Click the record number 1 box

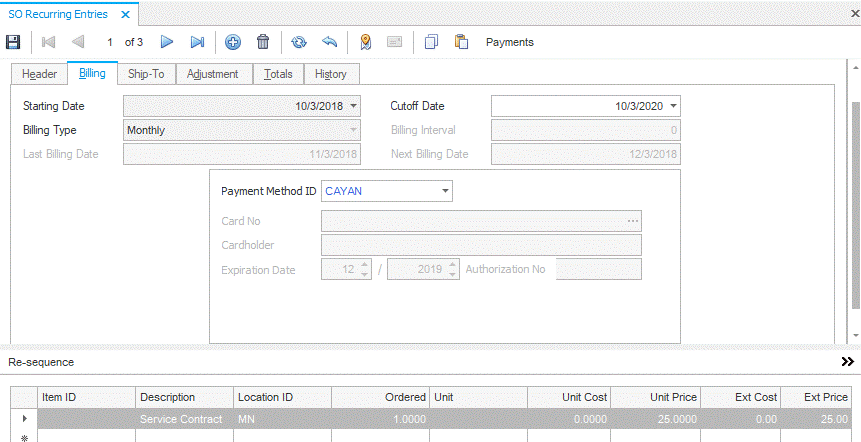click(109, 42)
